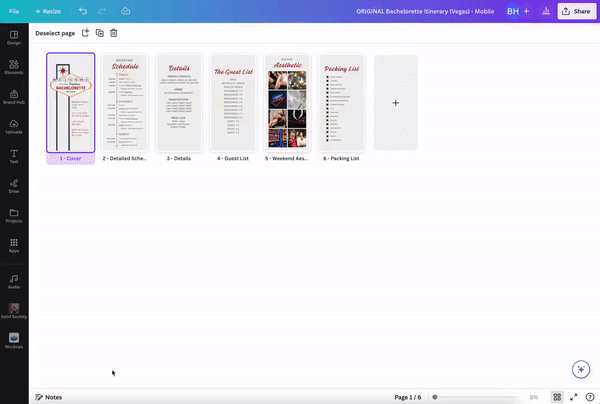Image resolution: width=600 pixels, height=404 pixels.
Task: Open the File menu
Action: point(14,11)
